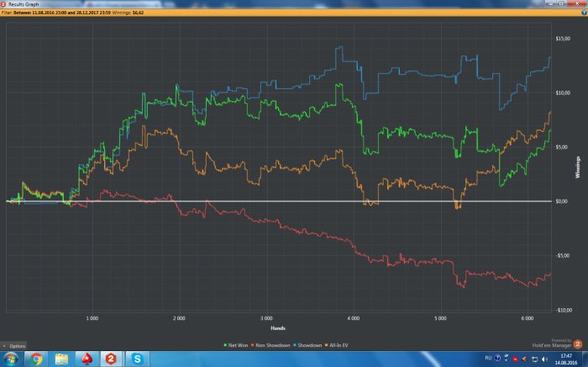Toggle the Net Won legend entry
This screenshot has height=367, width=588.
tap(236, 345)
